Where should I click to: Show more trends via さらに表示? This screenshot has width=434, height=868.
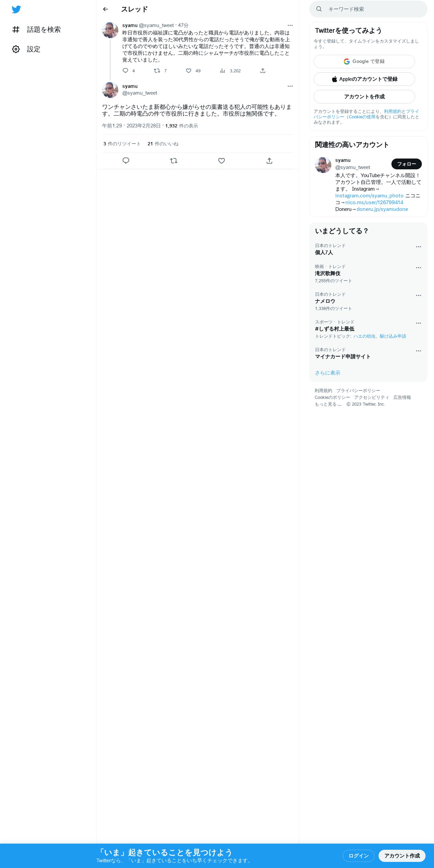pos(328,373)
